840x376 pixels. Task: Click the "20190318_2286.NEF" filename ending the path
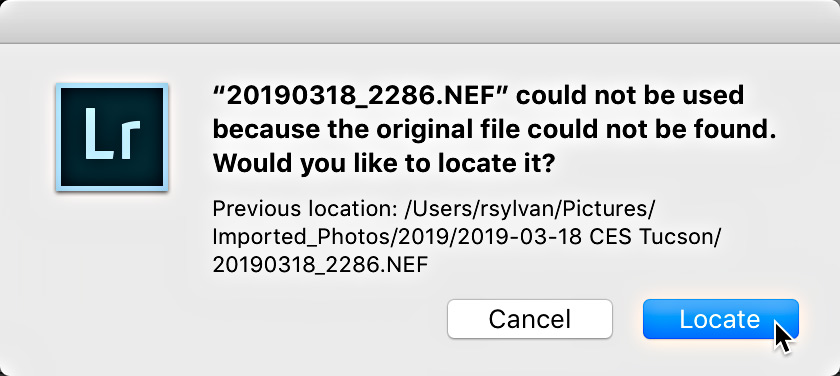pyautogui.click(x=320, y=264)
